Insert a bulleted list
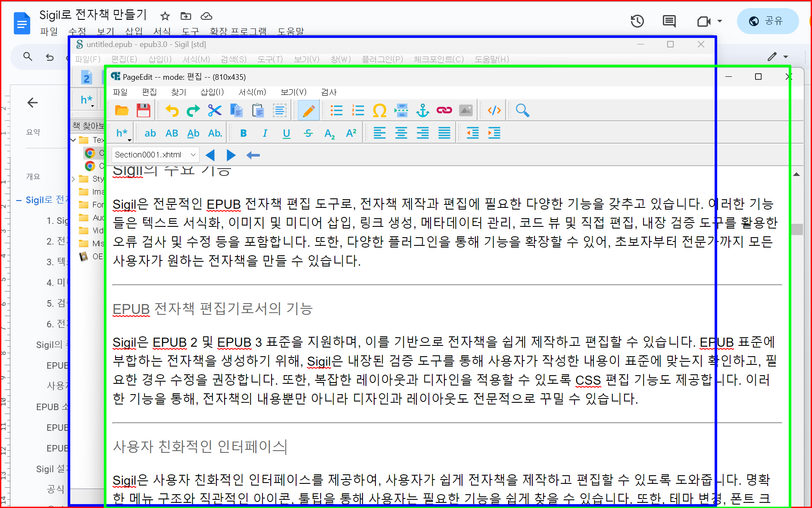Screen dimensions: 812x508 tap(337, 111)
